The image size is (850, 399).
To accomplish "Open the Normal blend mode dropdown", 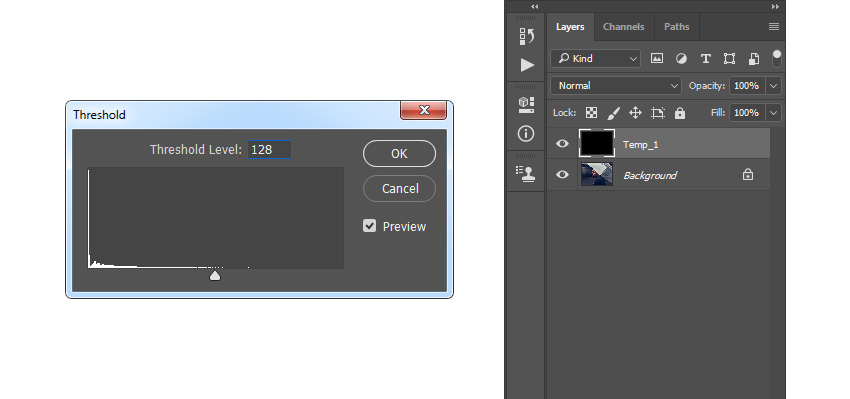I will (x=616, y=86).
